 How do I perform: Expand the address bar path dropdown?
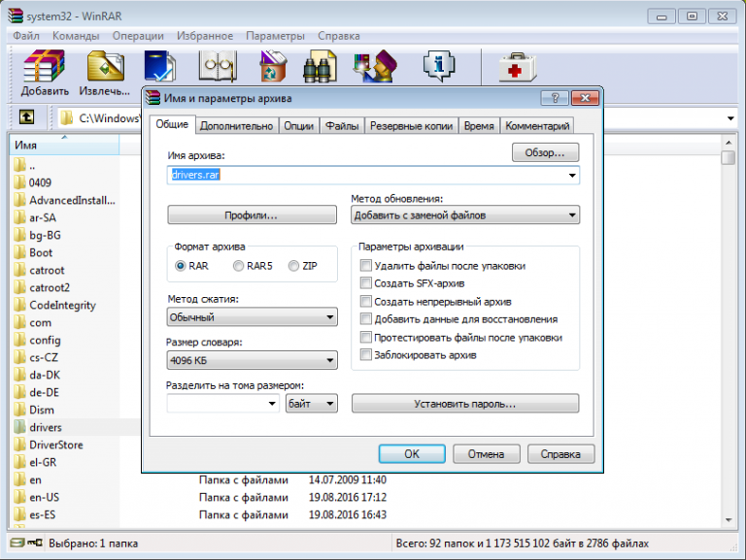(730, 117)
